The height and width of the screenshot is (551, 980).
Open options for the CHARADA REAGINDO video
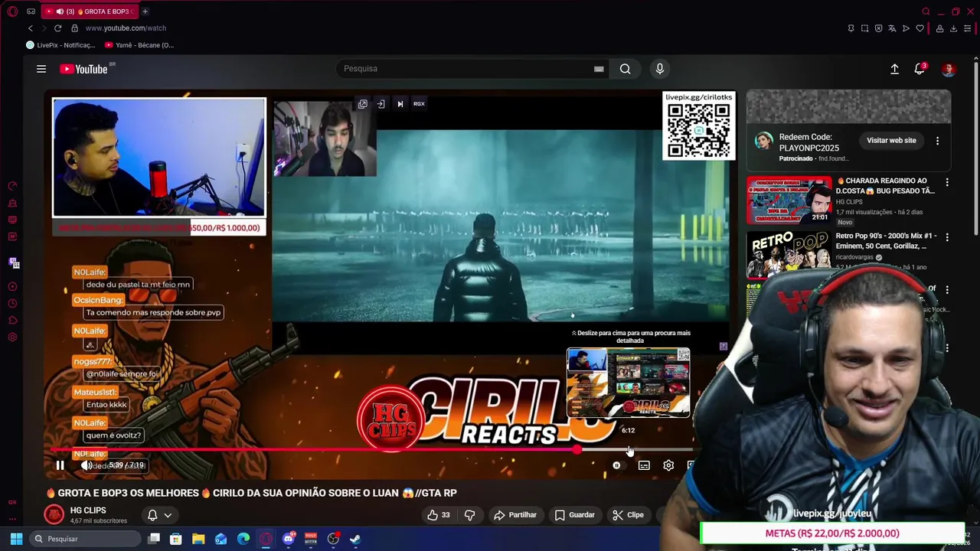(x=947, y=182)
